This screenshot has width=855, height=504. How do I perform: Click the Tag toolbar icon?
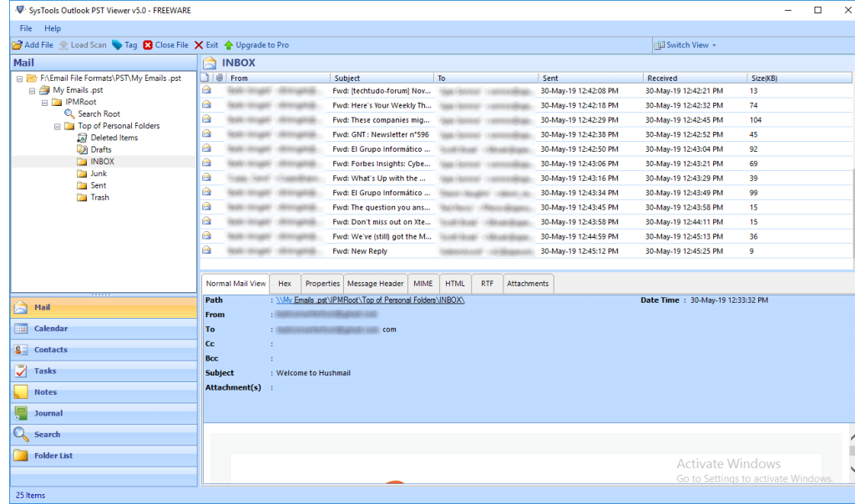click(117, 45)
